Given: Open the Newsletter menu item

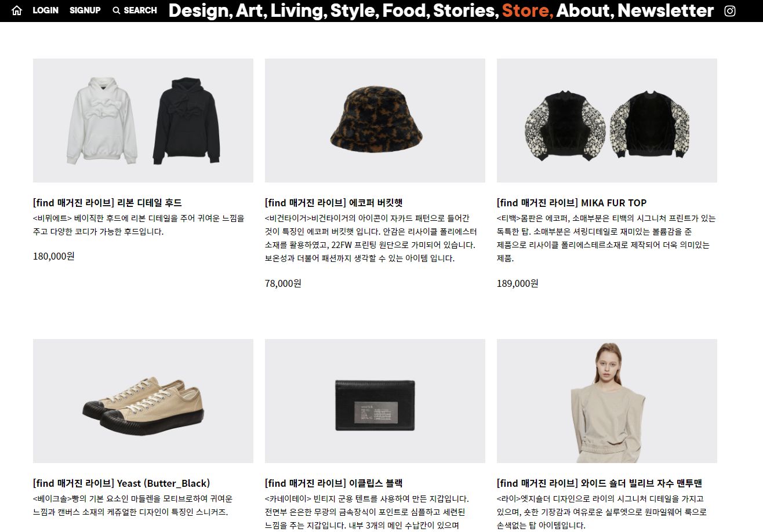Looking at the screenshot, I should coord(666,10).
